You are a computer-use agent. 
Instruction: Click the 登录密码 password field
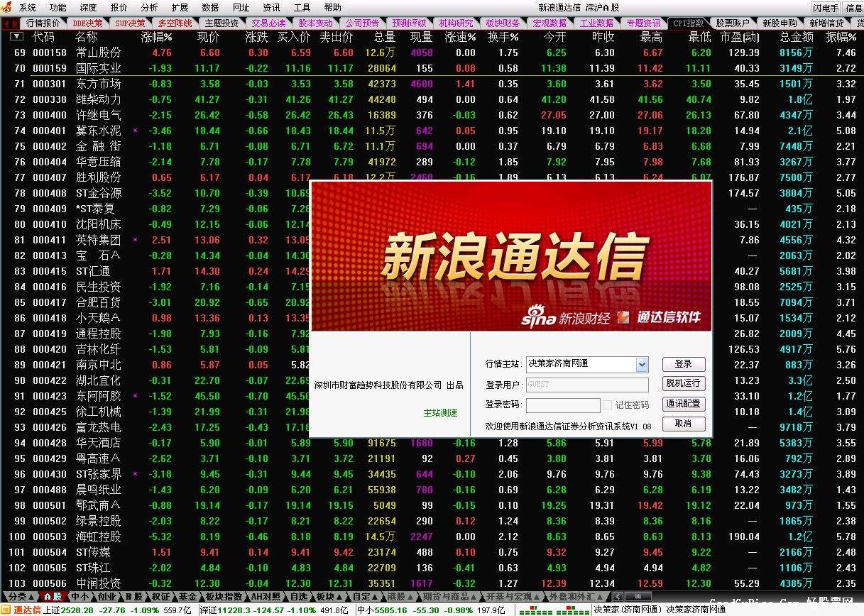click(x=563, y=405)
